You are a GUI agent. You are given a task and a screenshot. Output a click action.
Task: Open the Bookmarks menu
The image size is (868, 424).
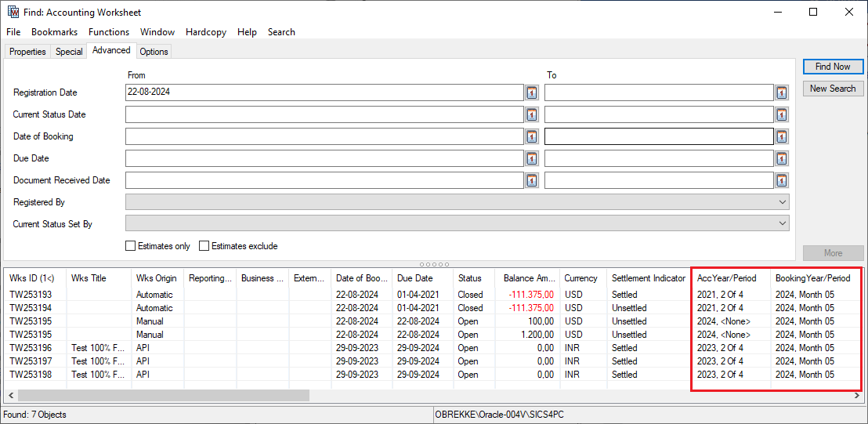[54, 32]
